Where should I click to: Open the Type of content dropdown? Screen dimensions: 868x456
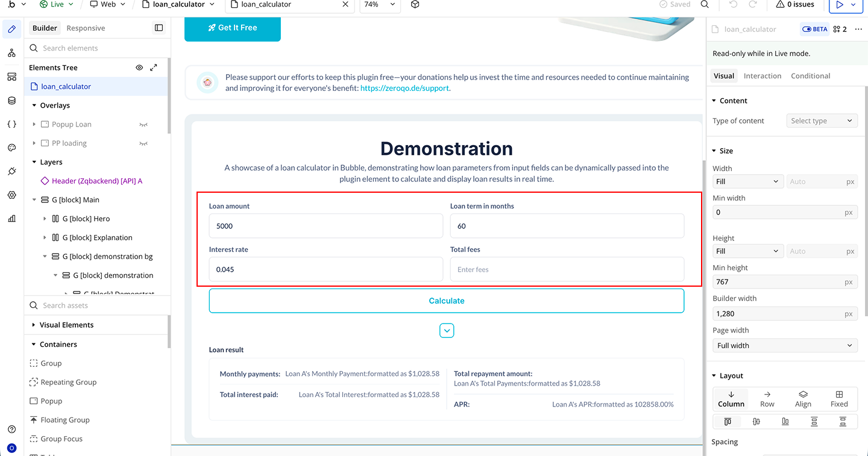pos(822,120)
